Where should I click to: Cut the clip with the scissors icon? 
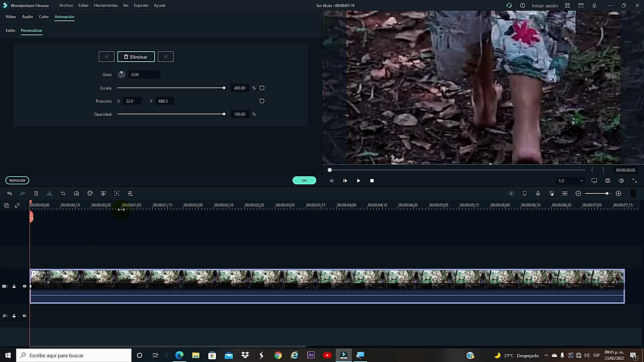click(49, 193)
